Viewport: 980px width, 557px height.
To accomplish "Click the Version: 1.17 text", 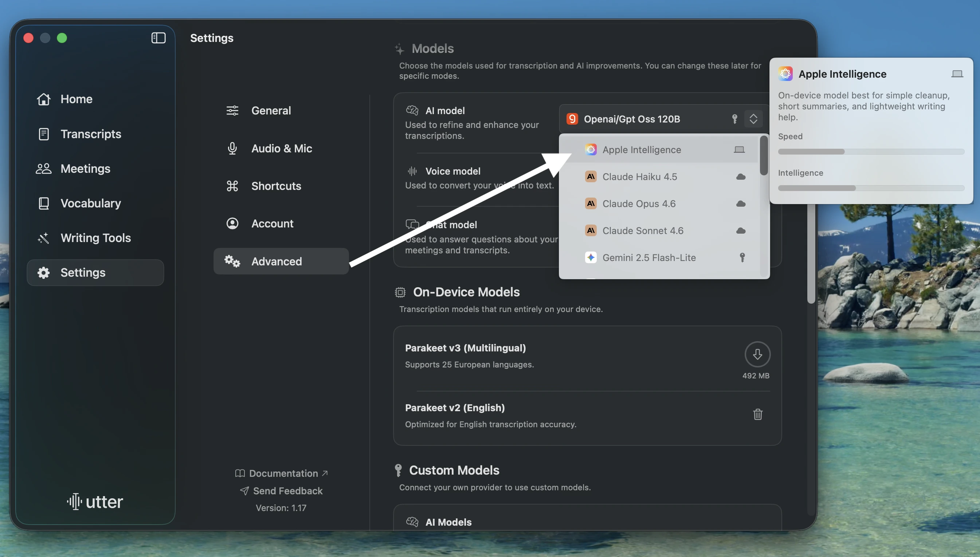I will coord(281,508).
